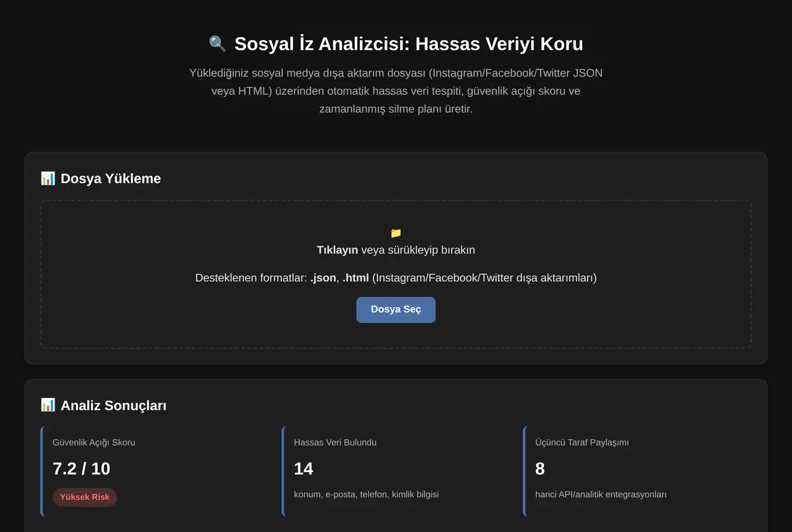
Task: Click 'harici API/analitik entegrasyonları' text
Action: click(601, 494)
